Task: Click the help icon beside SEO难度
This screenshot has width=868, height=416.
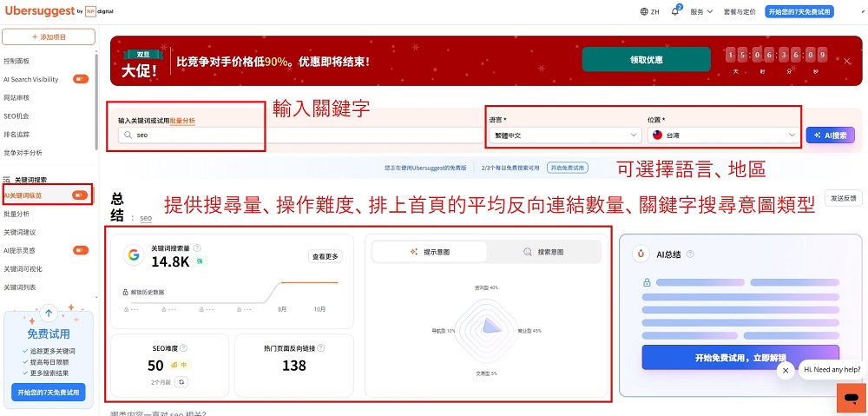Action: tap(183, 348)
